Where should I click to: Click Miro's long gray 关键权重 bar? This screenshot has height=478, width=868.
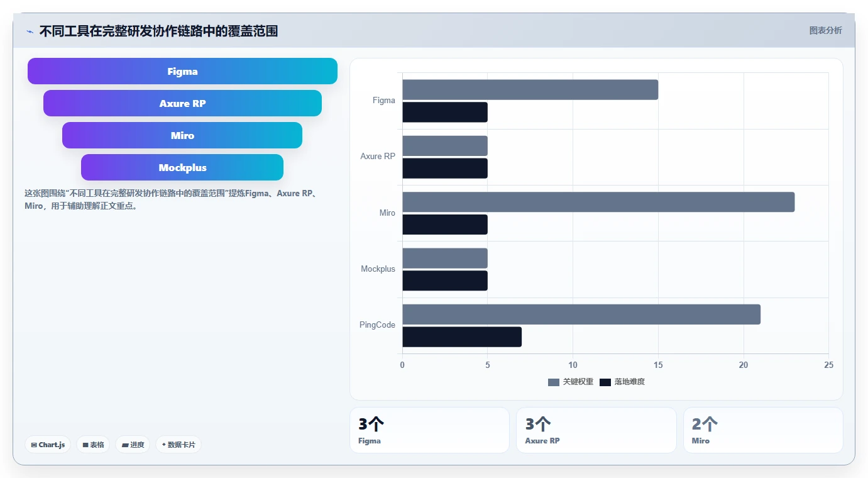pyautogui.click(x=598, y=202)
